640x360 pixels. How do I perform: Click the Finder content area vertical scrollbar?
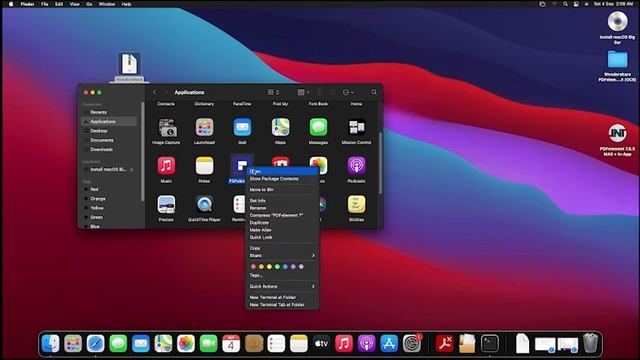tap(380, 162)
